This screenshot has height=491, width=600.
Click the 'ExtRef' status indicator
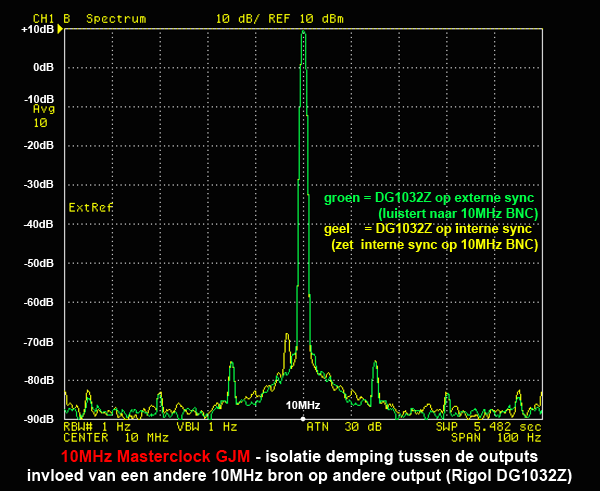pyautogui.click(x=91, y=208)
